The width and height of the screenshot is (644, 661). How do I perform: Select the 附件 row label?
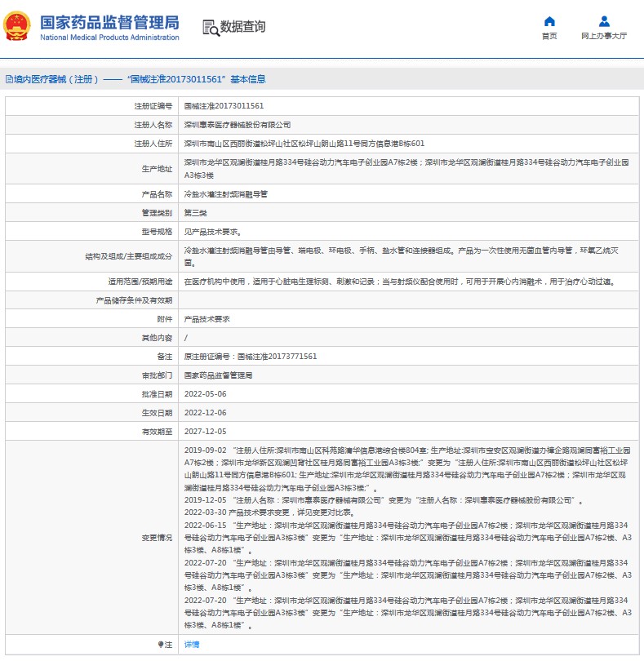[x=165, y=319]
